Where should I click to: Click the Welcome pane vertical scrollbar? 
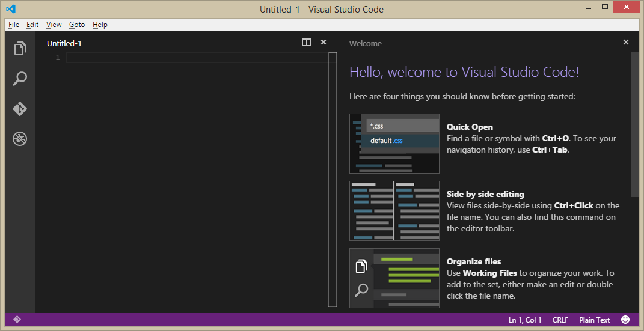pos(635,125)
